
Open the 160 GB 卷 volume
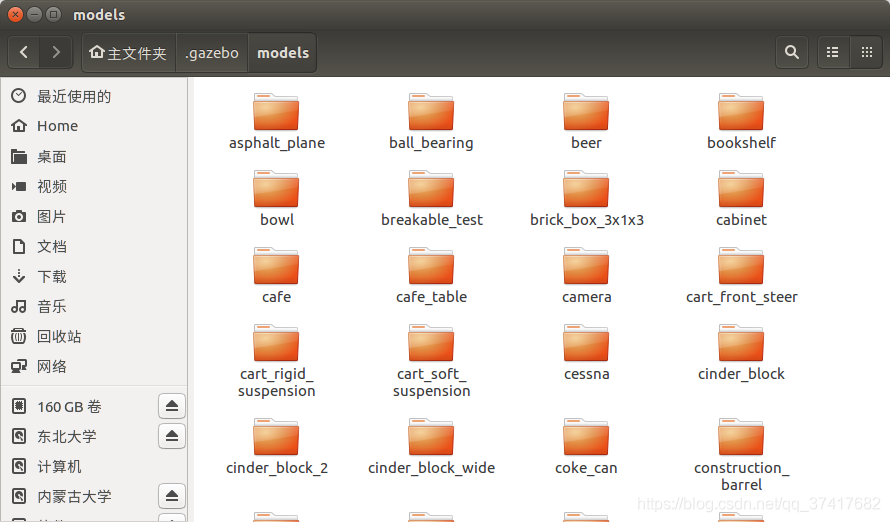[x=69, y=406]
